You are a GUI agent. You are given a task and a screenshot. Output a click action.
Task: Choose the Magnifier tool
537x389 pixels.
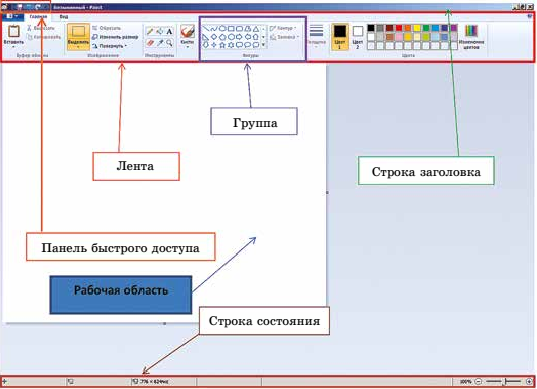tap(169, 43)
